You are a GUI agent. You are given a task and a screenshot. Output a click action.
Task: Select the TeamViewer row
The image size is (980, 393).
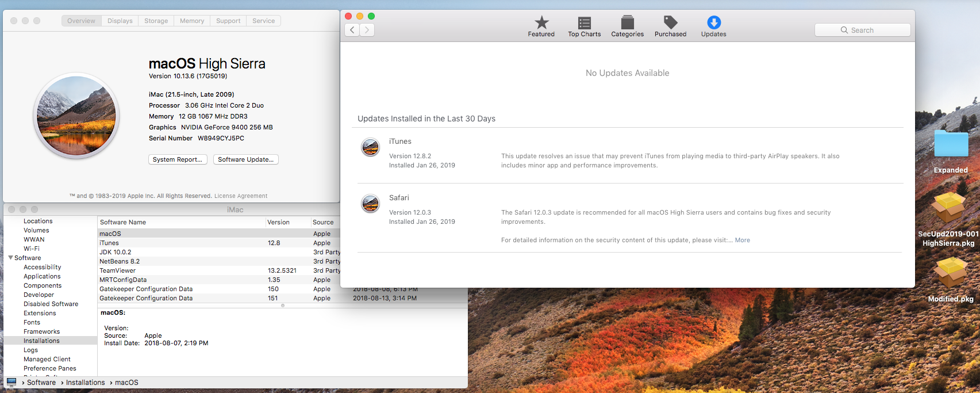219,270
